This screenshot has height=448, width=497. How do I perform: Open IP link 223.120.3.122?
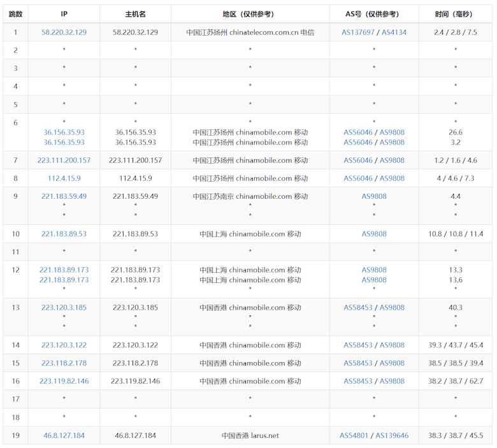(x=64, y=345)
